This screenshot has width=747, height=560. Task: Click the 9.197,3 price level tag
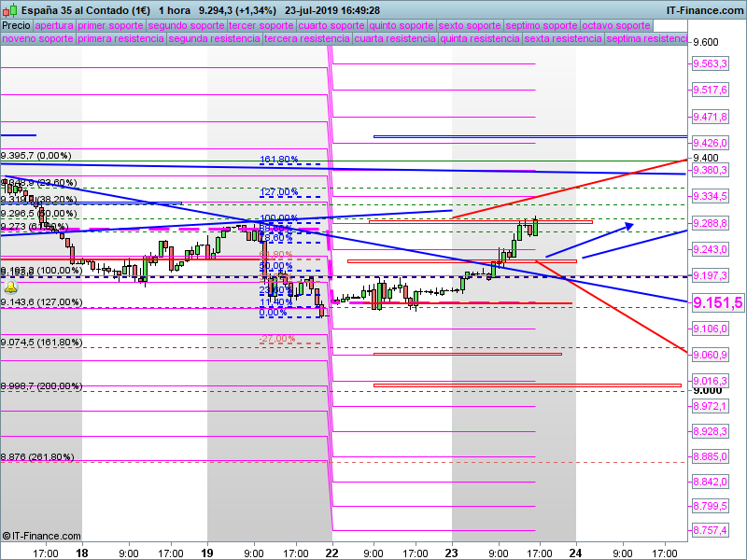tap(710, 275)
